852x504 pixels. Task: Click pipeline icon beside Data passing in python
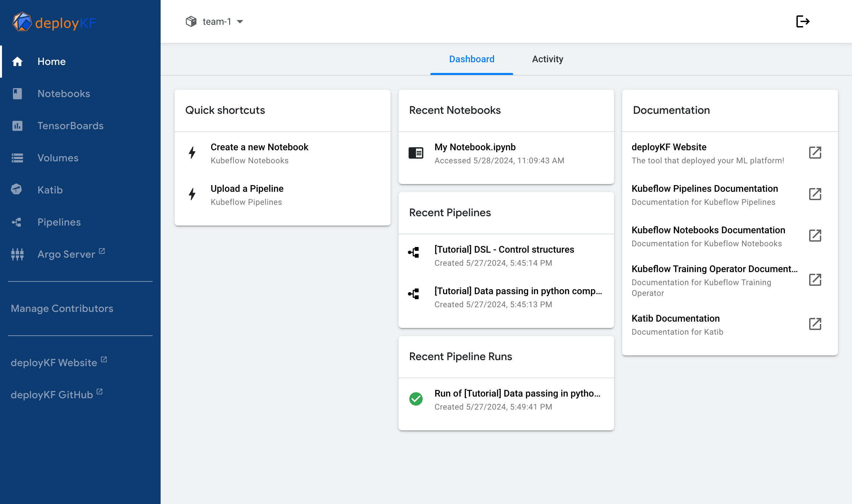click(414, 294)
